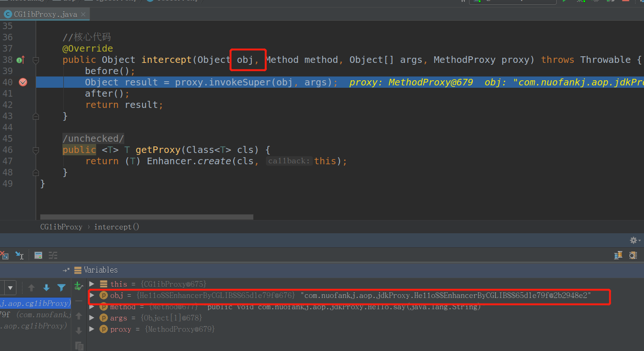Expand the 'proxy' variable node
The width and height of the screenshot is (644, 351).
92,329
